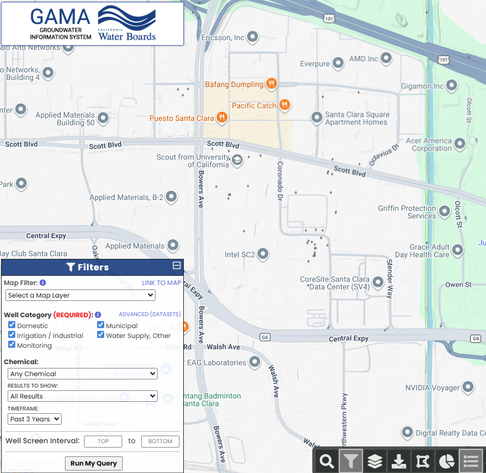Click the AMD Inc map pin
Viewport: 486px width, 473px height.
[x=386, y=58]
